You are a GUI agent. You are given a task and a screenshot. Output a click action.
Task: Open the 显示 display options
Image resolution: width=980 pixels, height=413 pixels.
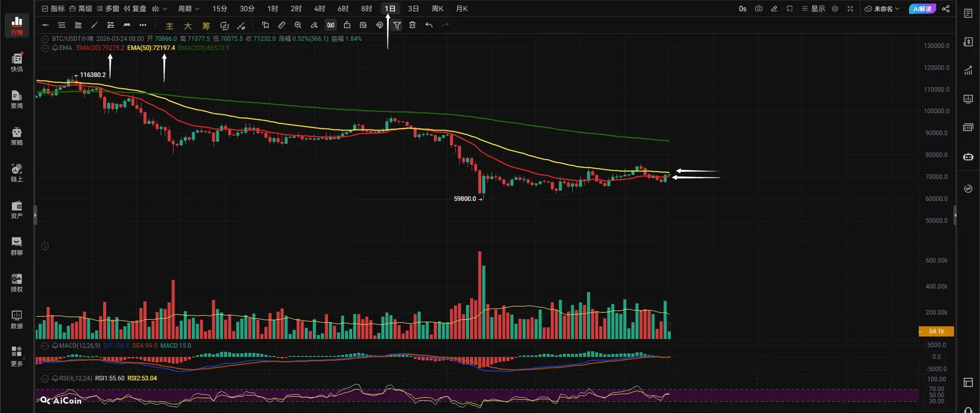pyautogui.click(x=814, y=9)
